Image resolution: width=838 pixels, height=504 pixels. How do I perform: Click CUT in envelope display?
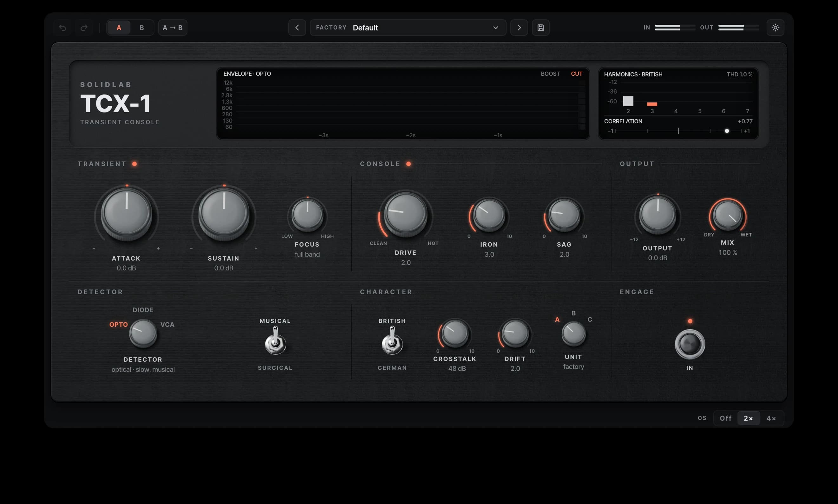coord(576,74)
